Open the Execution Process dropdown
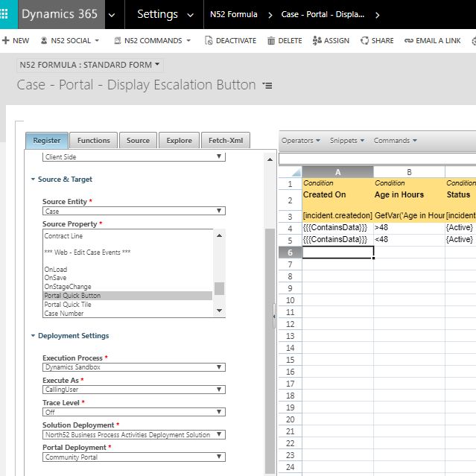Screen dimensions: 476x476 (x=134, y=367)
